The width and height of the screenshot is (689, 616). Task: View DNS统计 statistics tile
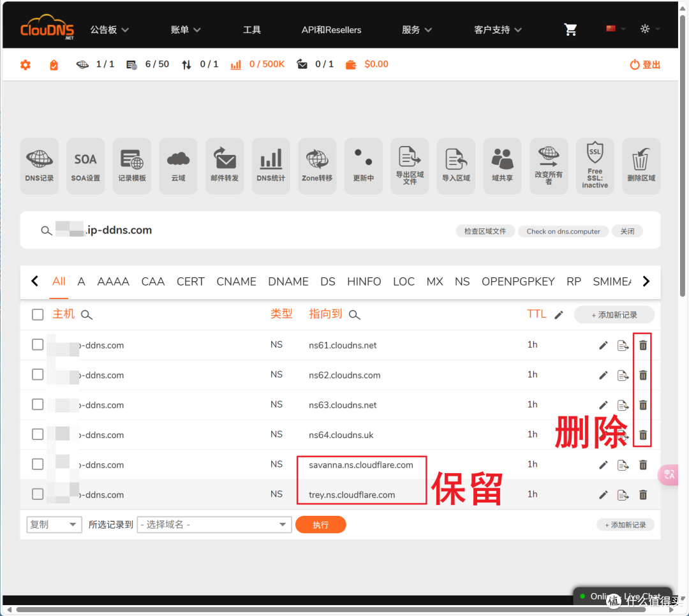point(270,166)
